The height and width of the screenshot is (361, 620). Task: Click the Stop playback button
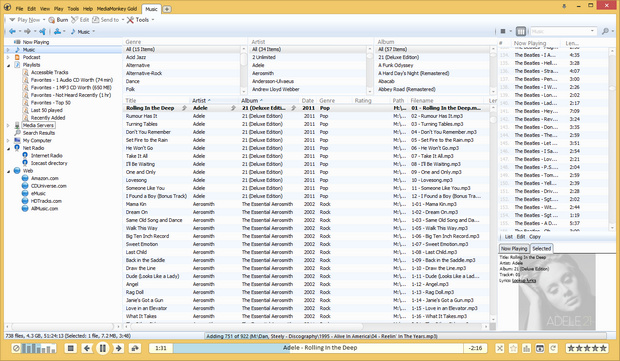coord(70,348)
